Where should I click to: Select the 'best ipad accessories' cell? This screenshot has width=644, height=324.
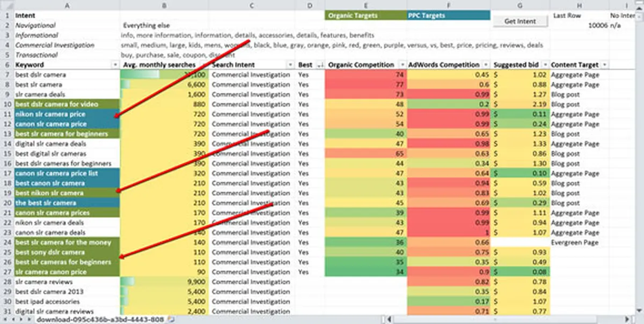pos(67,301)
